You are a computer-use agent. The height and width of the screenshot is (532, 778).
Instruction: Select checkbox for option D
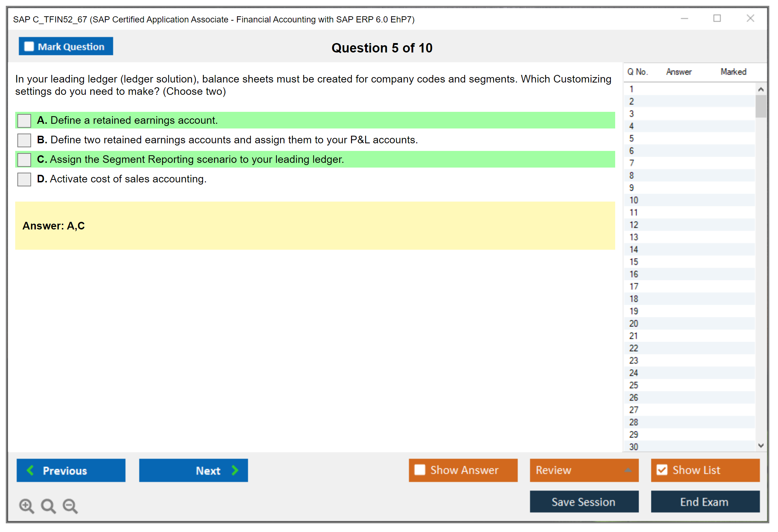pos(24,179)
